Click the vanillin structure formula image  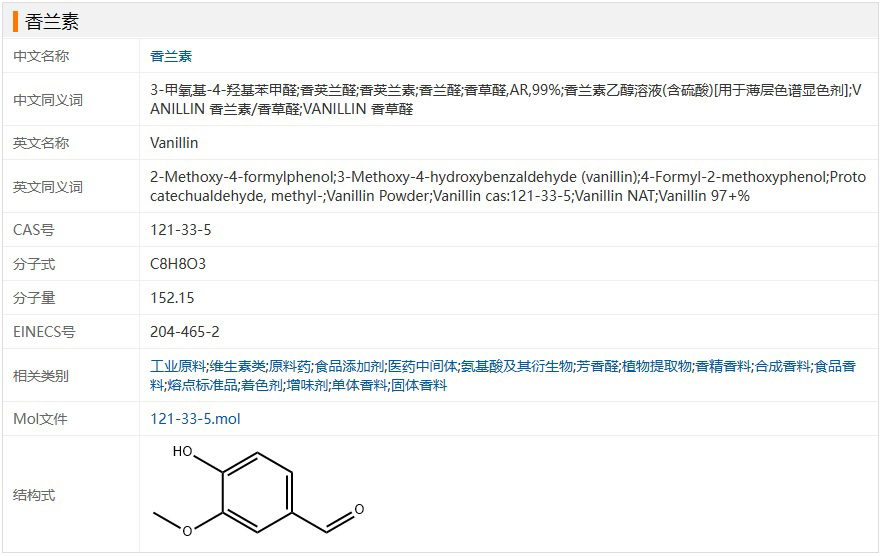[x=259, y=491]
